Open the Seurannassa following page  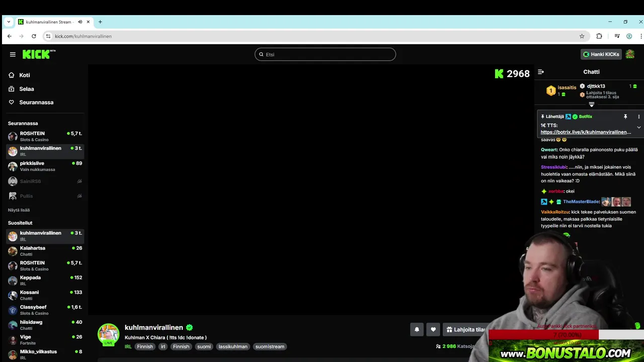pos(36,103)
